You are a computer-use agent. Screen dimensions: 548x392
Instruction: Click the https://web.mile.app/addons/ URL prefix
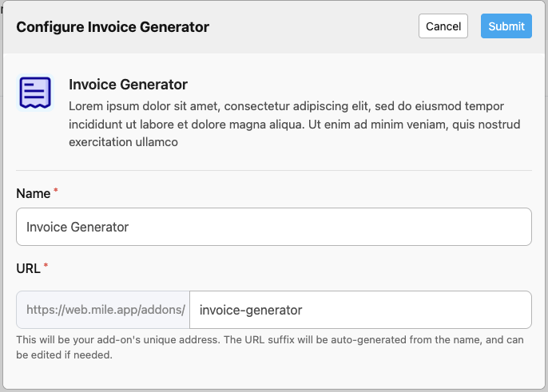(x=103, y=310)
